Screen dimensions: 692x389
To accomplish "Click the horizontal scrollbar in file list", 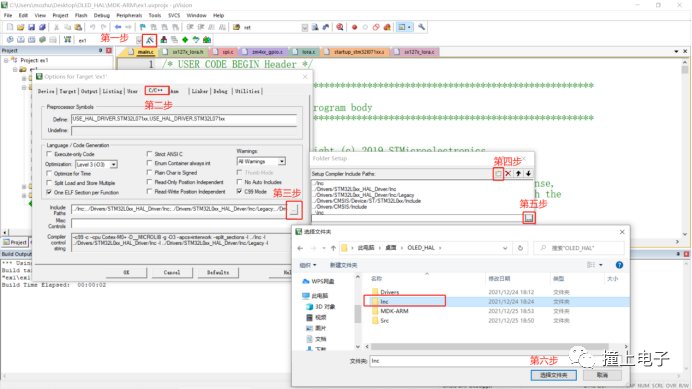I will click(490, 347).
